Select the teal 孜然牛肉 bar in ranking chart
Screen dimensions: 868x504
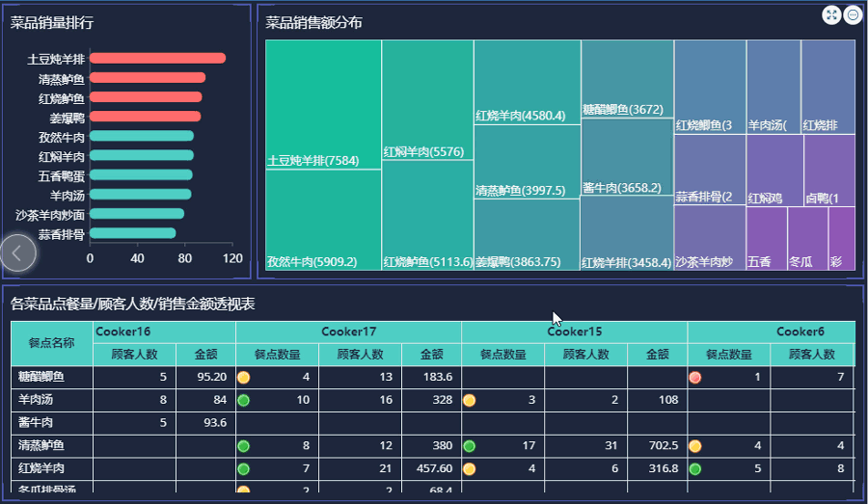pyautogui.click(x=142, y=137)
